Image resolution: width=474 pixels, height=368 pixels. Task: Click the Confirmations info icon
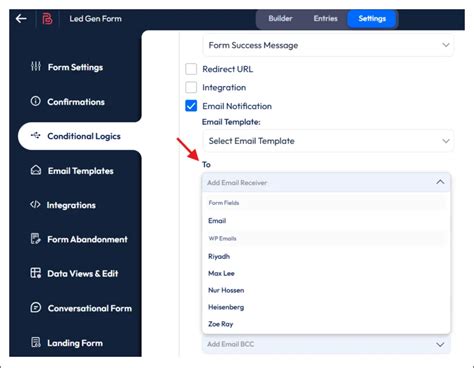pos(35,101)
